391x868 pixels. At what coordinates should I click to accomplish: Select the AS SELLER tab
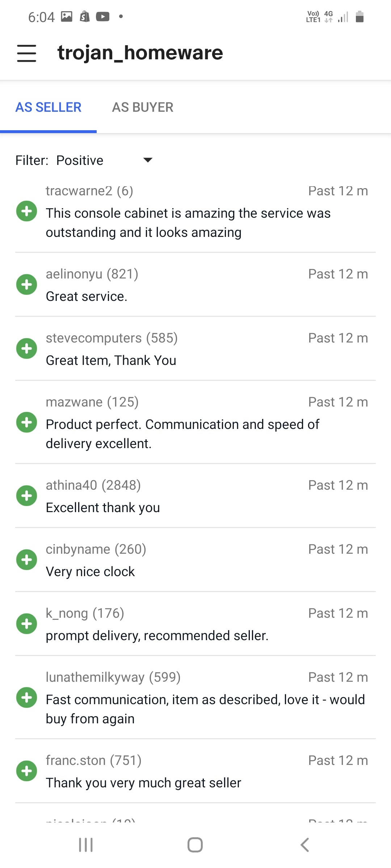tap(48, 107)
